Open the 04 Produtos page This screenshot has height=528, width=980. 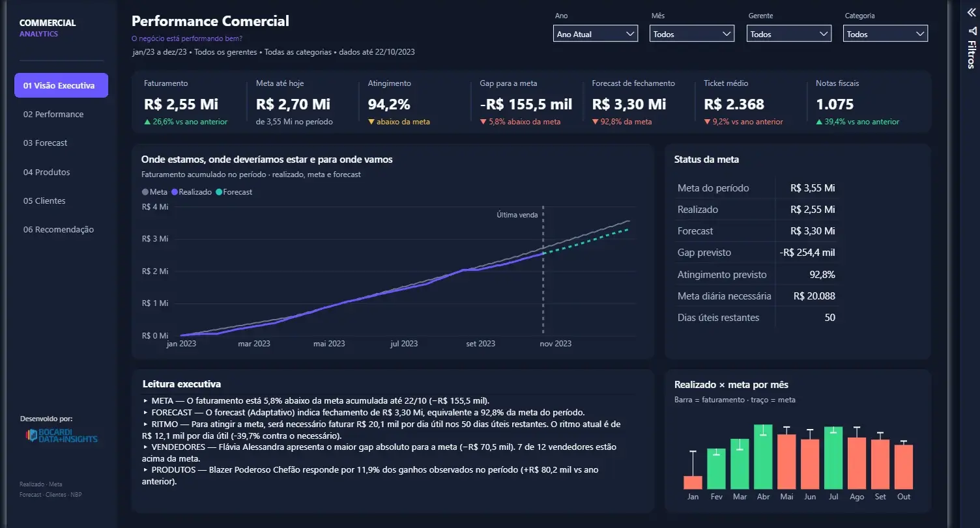coord(47,172)
